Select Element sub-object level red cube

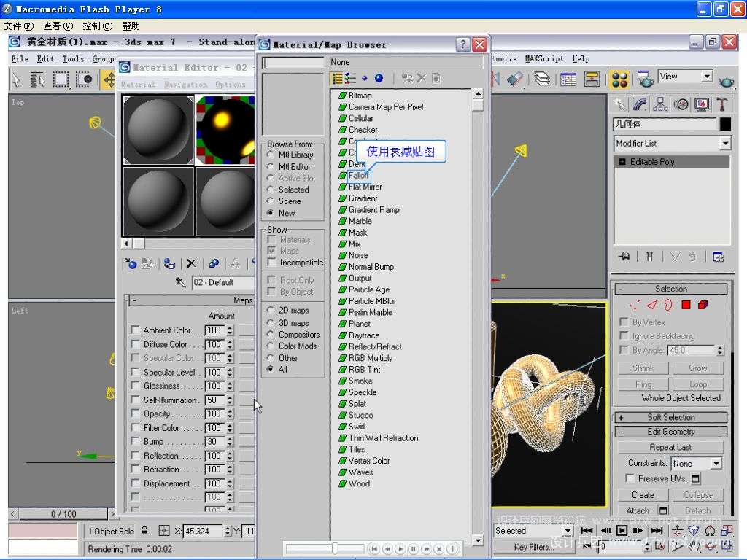tap(703, 305)
